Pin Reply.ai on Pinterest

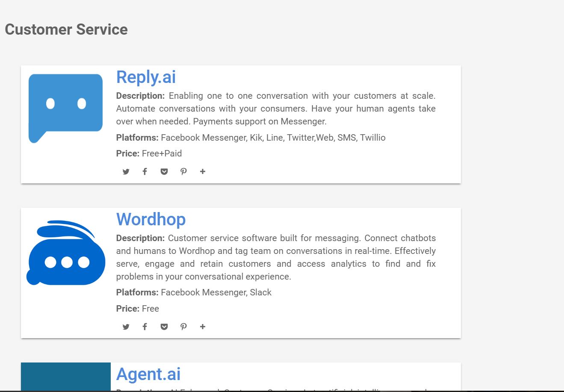pos(183,171)
